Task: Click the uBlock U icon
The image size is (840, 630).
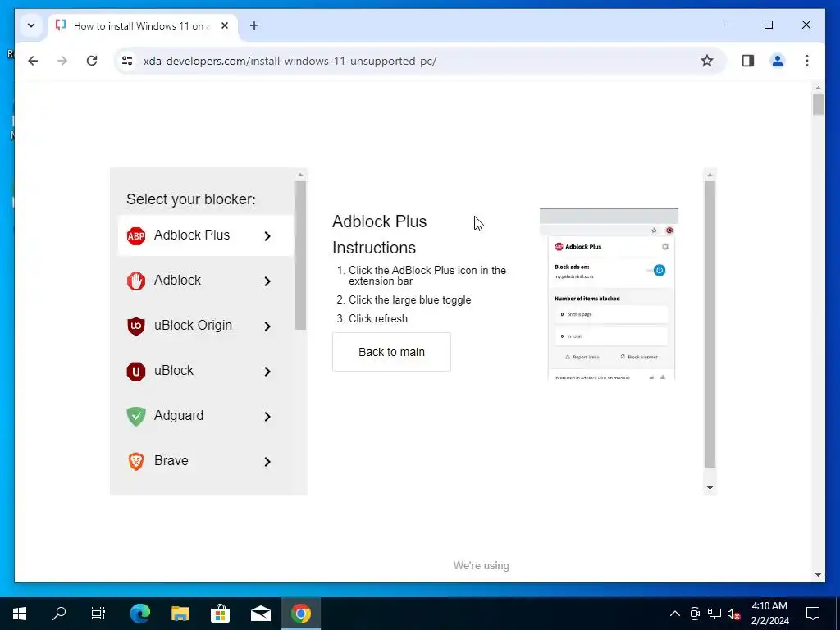Action: click(136, 371)
